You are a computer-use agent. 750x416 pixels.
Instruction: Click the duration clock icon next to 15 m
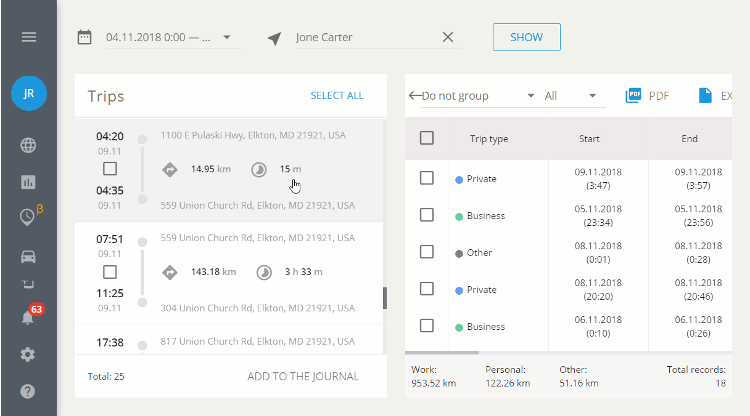pyautogui.click(x=259, y=169)
